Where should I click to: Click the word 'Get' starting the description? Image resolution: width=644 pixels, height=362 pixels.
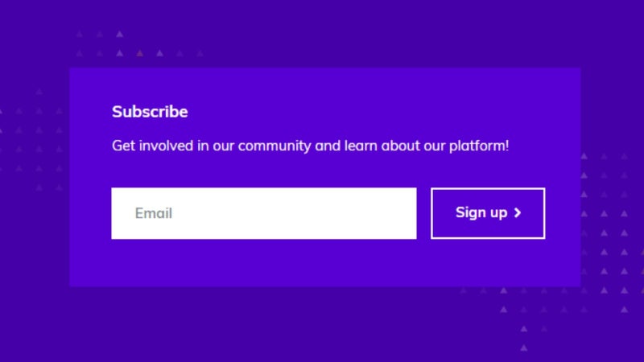(124, 146)
